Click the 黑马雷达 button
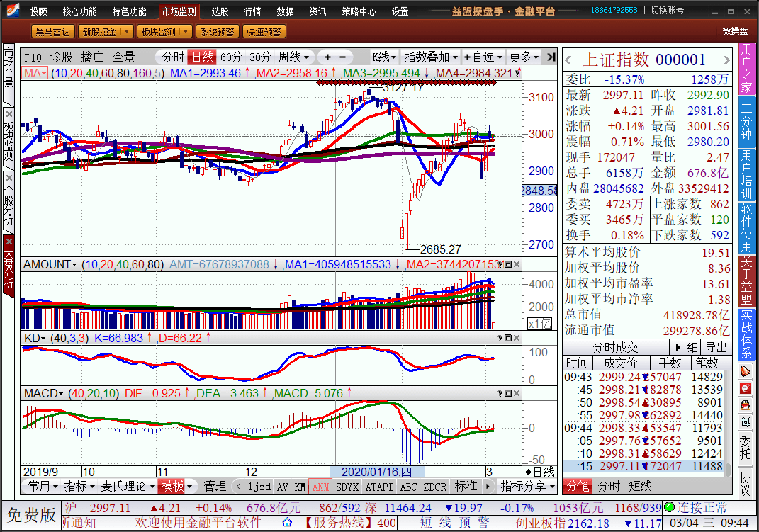The height and width of the screenshot is (532, 759). coord(52,32)
